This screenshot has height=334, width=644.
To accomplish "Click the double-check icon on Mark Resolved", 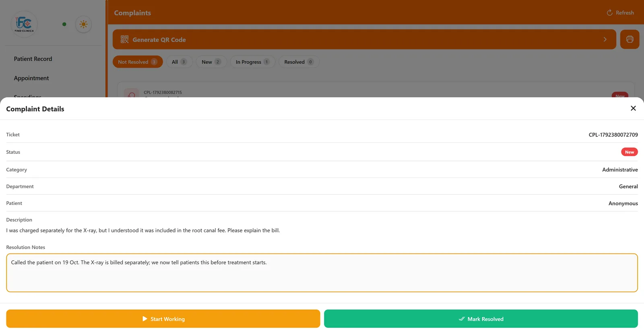I will [x=462, y=319].
